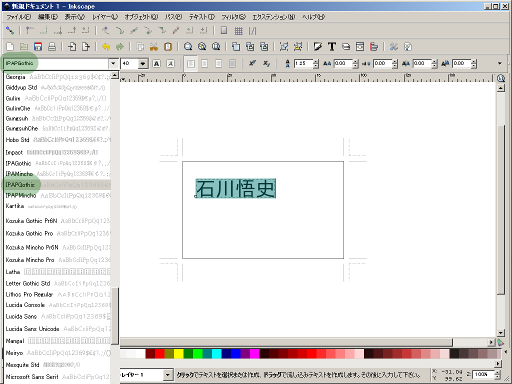Open Inkscape Preferences icon
512x384 pixels.
pyautogui.click(x=394, y=47)
